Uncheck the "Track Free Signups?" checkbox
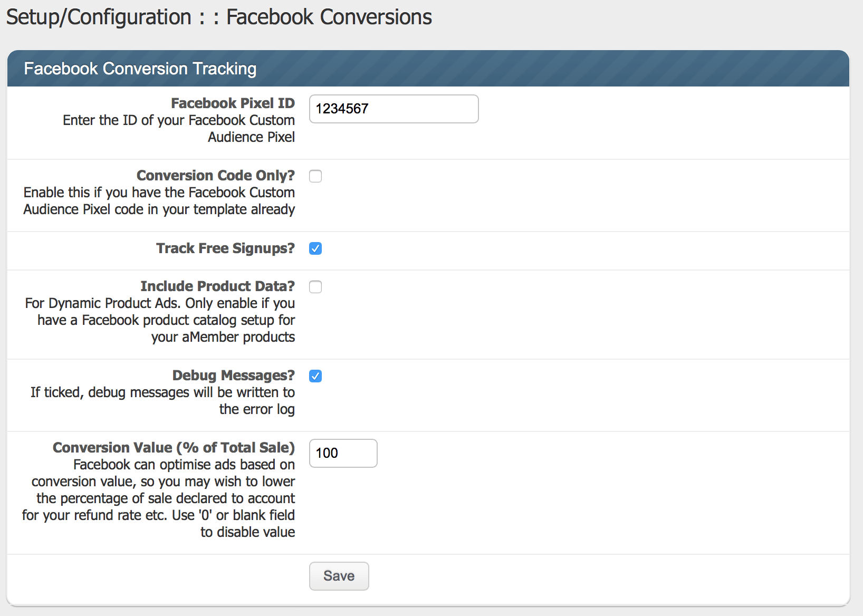863x616 pixels. click(315, 248)
